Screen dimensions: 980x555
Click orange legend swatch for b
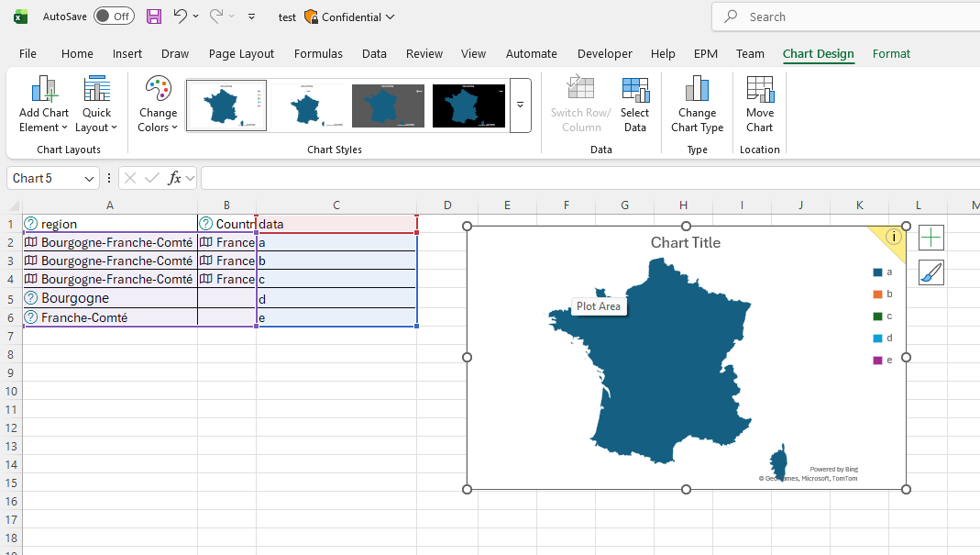877,294
